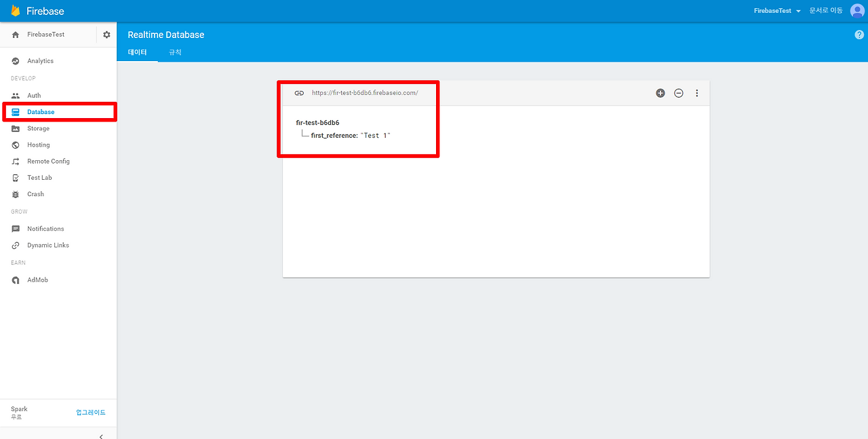Remove data using the minus icon
The height and width of the screenshot is (439, 868).
(x=678, y=93)
